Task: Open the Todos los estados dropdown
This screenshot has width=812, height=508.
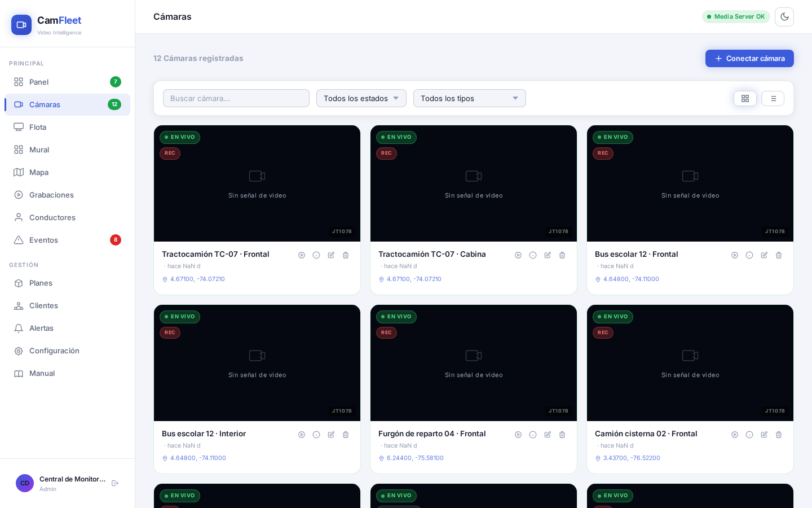Action: (361, 98)
